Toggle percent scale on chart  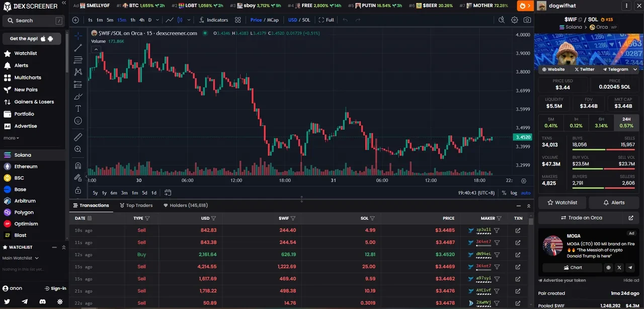pos(504,193)
